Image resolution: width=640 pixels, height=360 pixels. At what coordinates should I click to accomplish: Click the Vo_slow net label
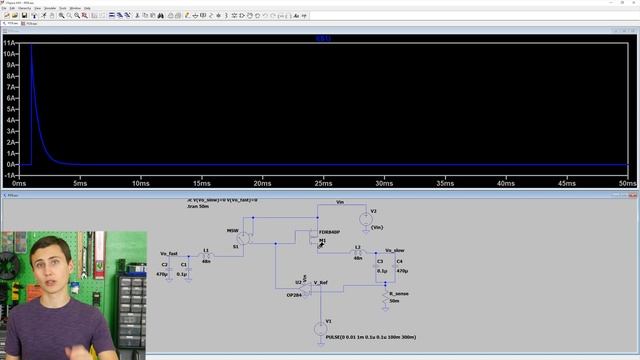(x=395, y=250)
